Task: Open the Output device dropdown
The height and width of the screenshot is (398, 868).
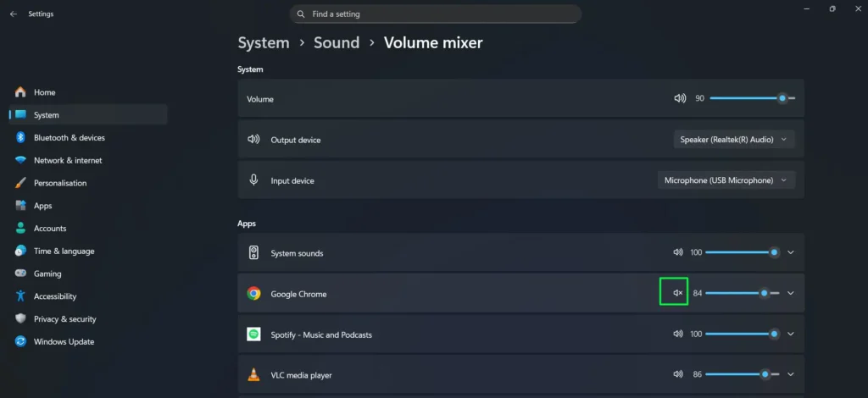Action: click(734, 140)
